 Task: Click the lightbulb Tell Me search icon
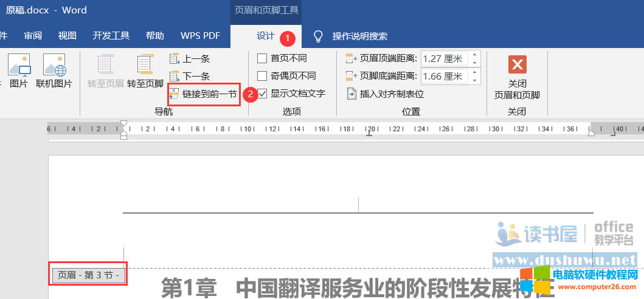click(317, 36)
